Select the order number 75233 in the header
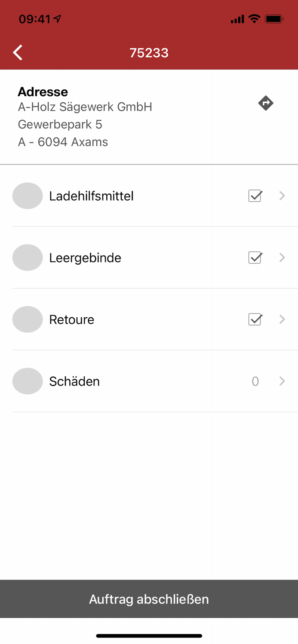This screenshot has height=644, width=298. pos(149,52)
